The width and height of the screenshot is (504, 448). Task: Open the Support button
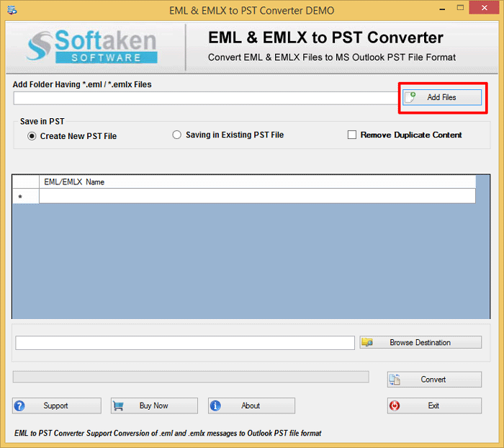(x=57, y=406)
